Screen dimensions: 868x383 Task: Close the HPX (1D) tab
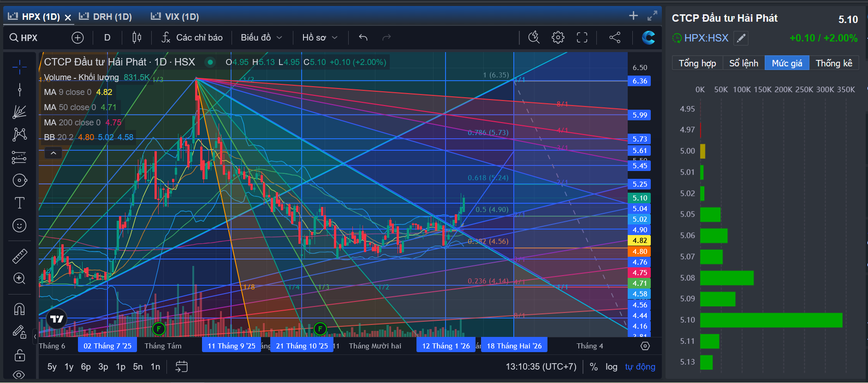pos(68,18)
